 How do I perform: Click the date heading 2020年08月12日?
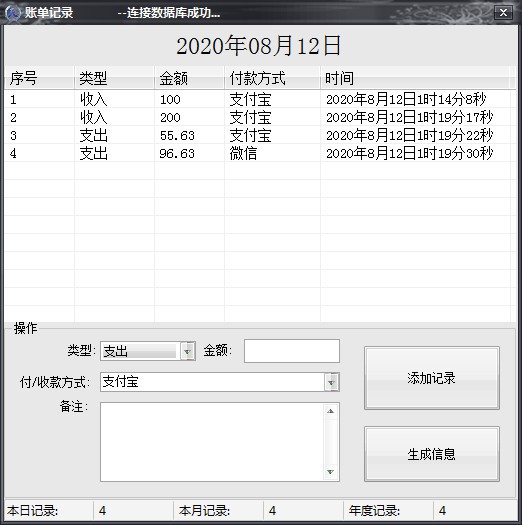click(258, 46)
